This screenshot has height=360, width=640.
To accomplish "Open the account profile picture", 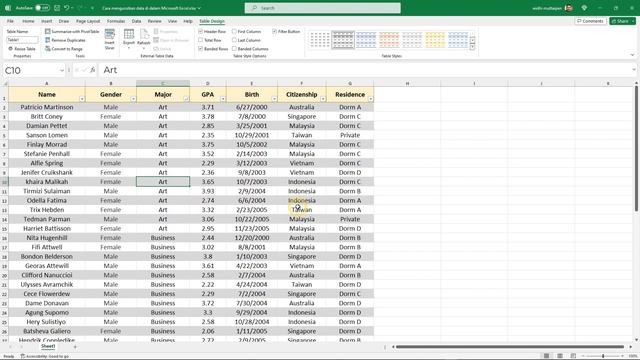I will pyautogui.click(x=569, y=8).
